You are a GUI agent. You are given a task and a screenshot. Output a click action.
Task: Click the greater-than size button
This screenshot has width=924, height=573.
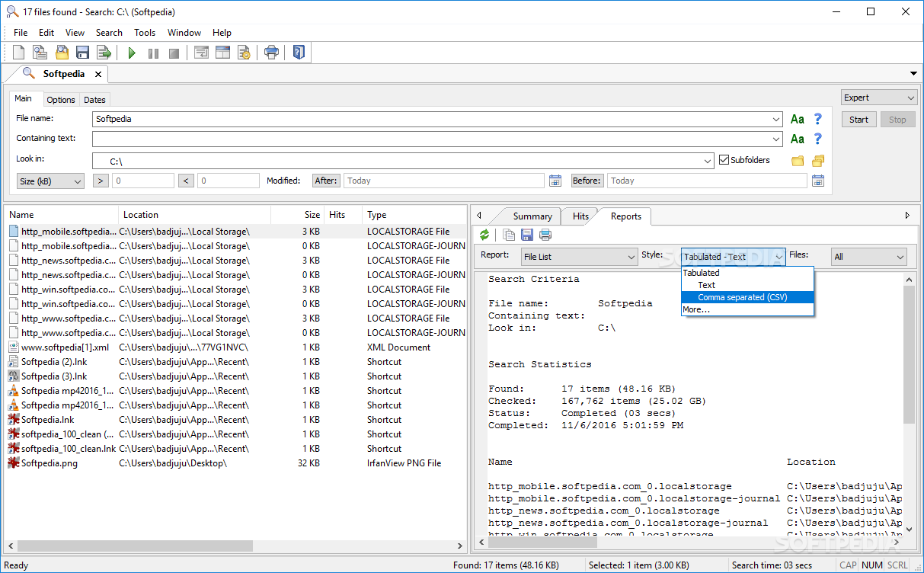coord(101,181)
